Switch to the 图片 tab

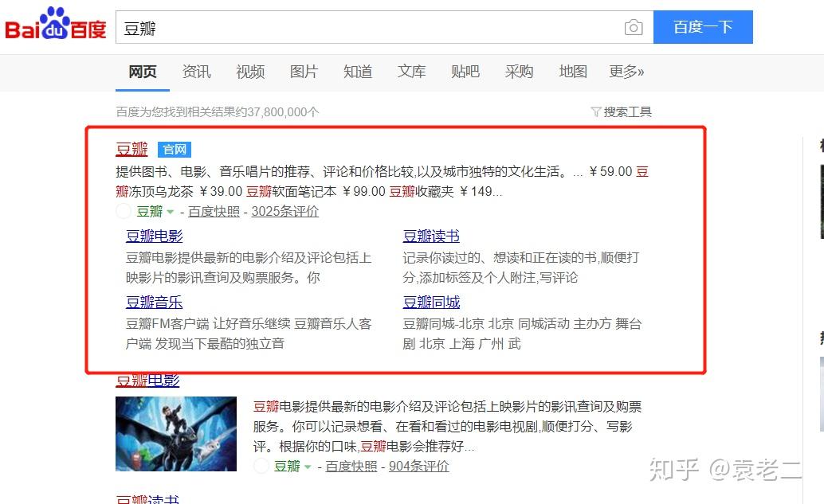pos(304,72)
